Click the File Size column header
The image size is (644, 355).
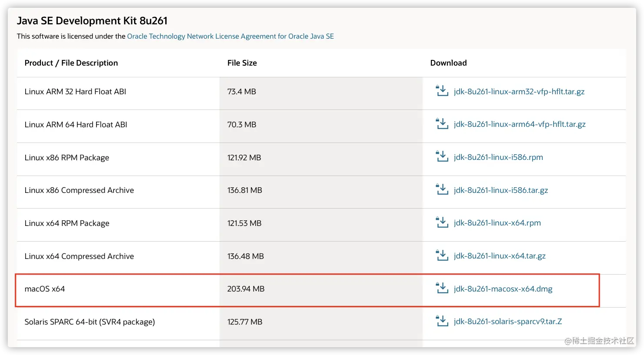click(x=242, y=63)
